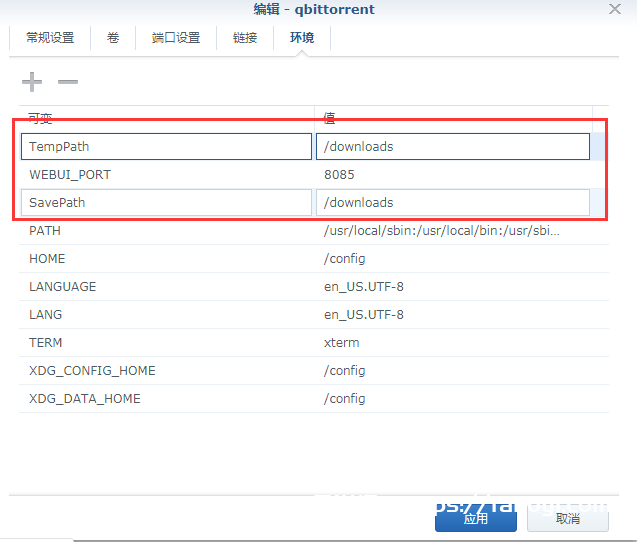Viewport: 637px width, 542px height.
Task: Select the /usr/local/sbin PATH value
Action: click(x=442, y=231)
